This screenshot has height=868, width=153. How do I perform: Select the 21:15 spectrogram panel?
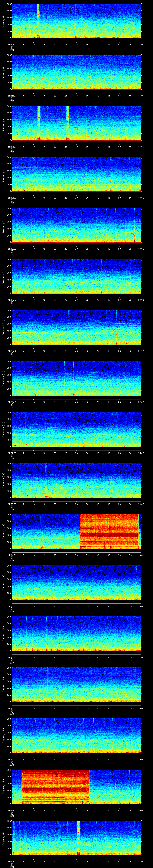pos(76,72)
